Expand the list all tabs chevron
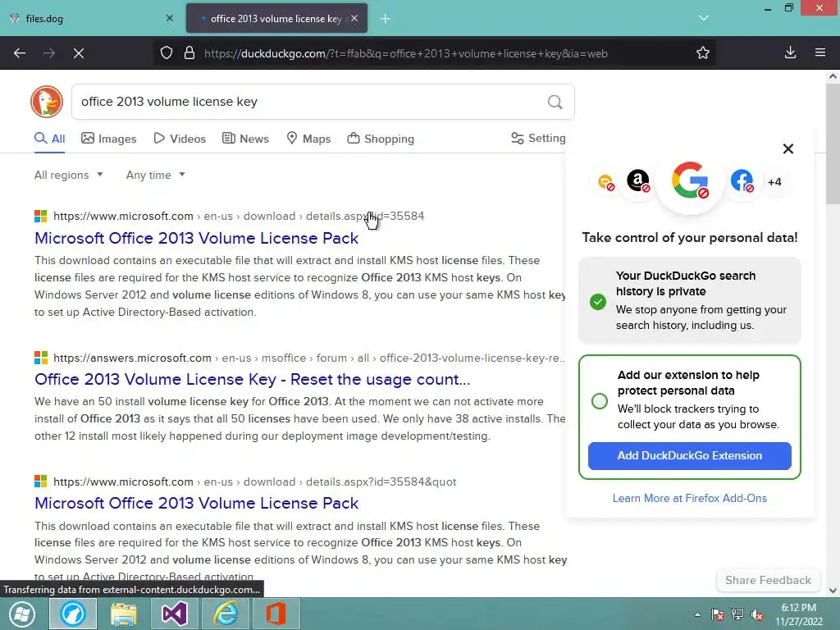840x630 pixels. pyautogui.click(x=704, y=18)
